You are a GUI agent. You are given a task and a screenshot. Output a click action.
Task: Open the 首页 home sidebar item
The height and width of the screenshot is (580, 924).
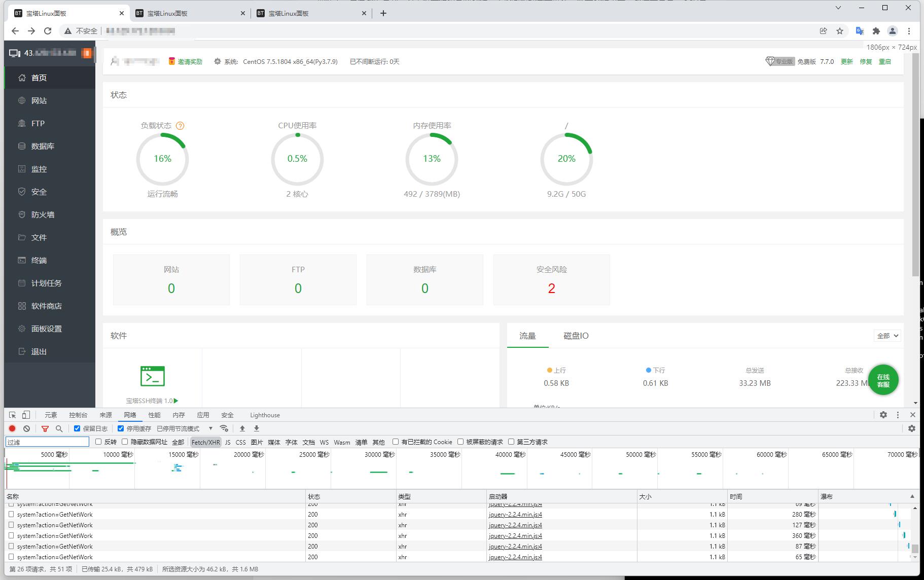pos(50,78)
